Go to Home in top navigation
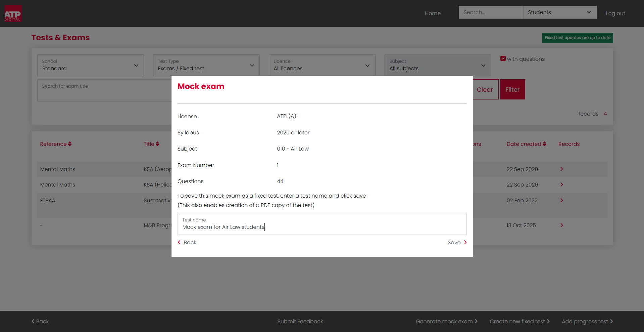Image resolution: width=644 pixels, height=332 pixels. (x=433, y=13)
